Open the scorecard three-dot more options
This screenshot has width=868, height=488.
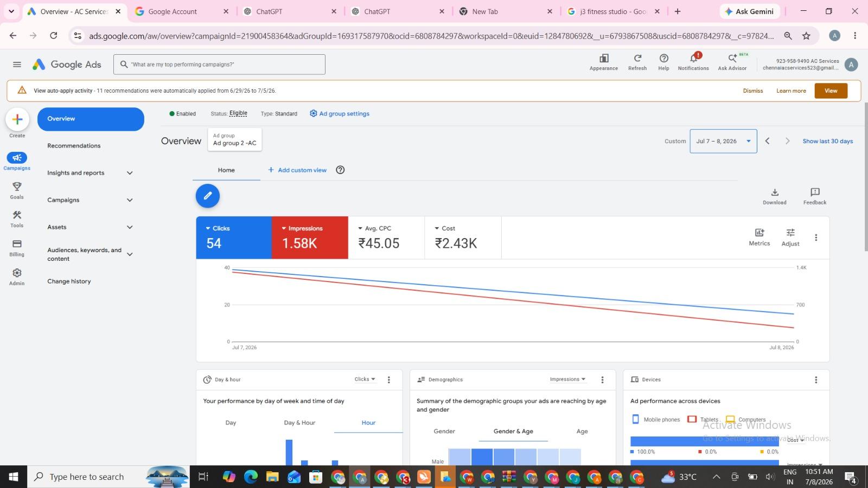[816, 237]
